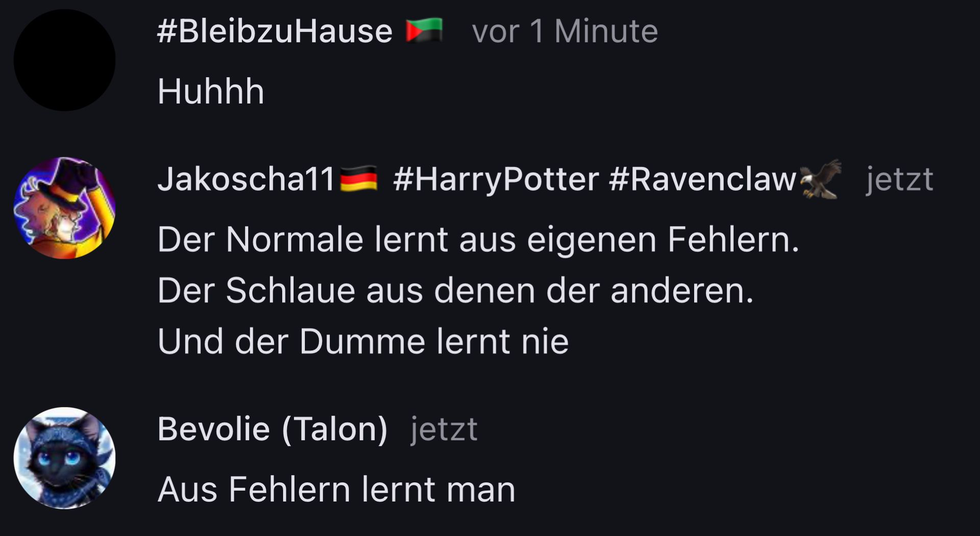Open Jakoscha11's top hat avatar

64,208
